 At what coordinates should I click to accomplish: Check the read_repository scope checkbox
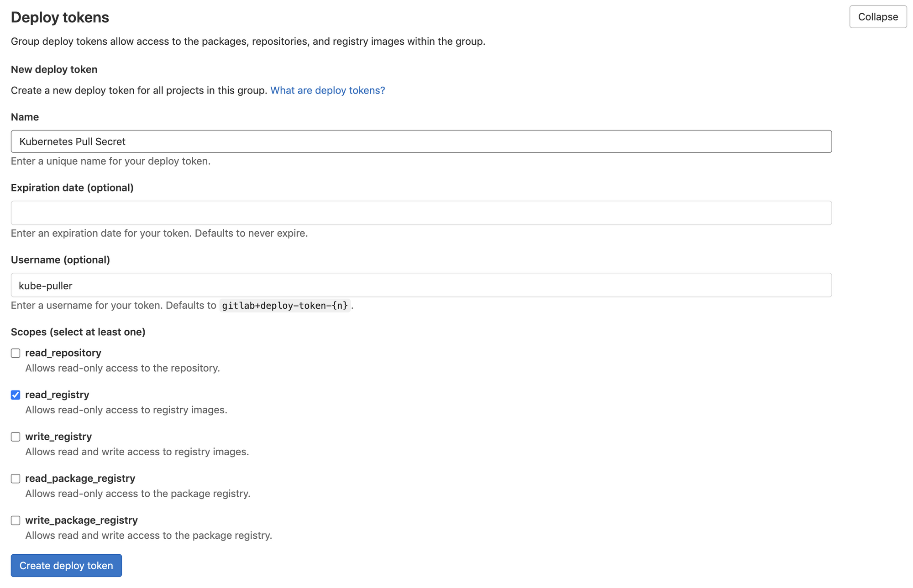[16, 353]
